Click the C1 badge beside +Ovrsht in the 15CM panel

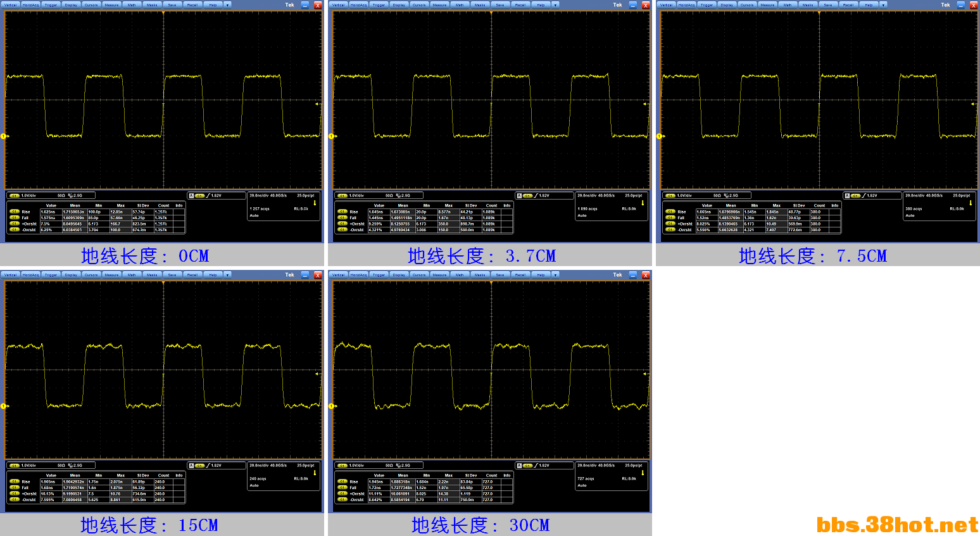click(14, 494)
